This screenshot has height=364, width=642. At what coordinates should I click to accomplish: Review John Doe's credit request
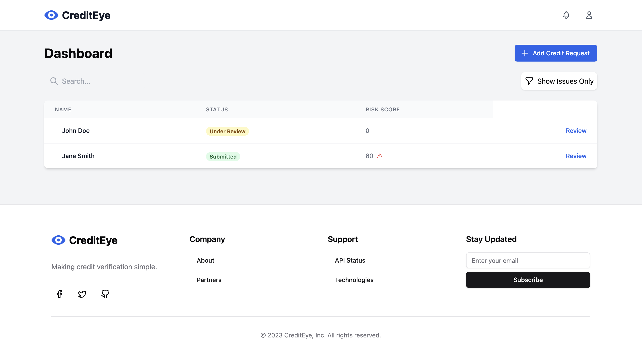point(576,130)
